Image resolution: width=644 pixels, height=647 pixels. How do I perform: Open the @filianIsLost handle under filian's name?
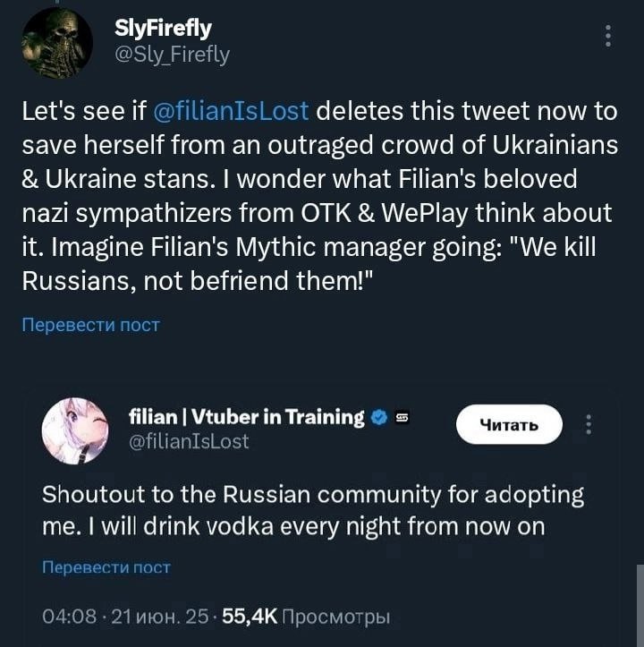190,441
